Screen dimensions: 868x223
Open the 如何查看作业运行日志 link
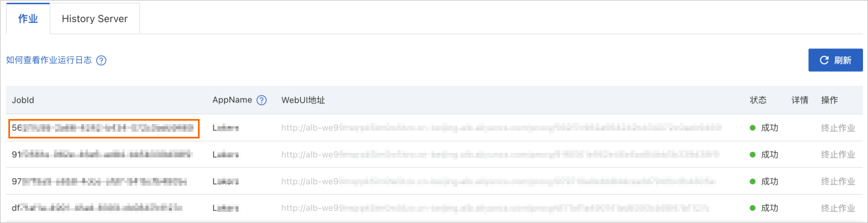[49, 61]
